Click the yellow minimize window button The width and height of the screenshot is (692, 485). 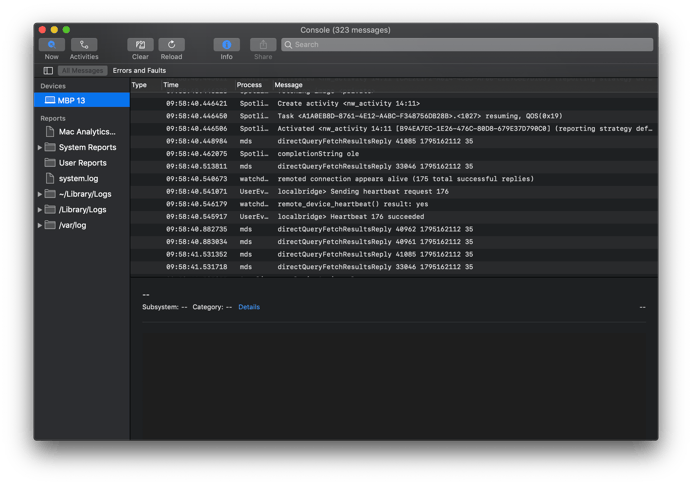click(54, 30)
